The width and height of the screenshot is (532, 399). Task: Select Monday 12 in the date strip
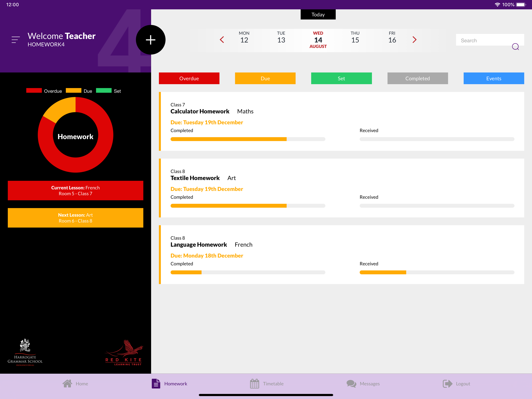tap(244, 38)
